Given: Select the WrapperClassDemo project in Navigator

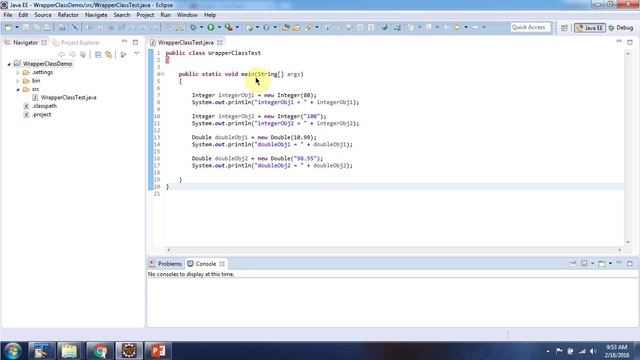Looking at the screenshot, I should [x=47, y=64].
